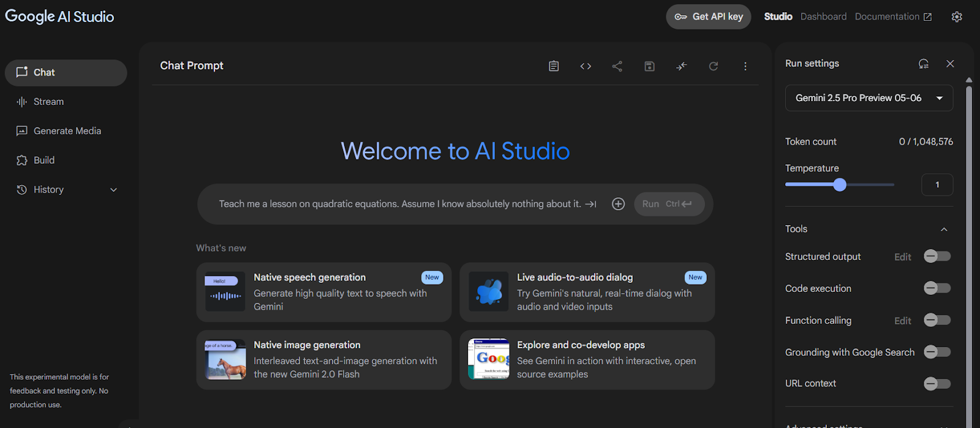
Task: Click the Live audio-to-audio dialog title
Action: [575, 278]
